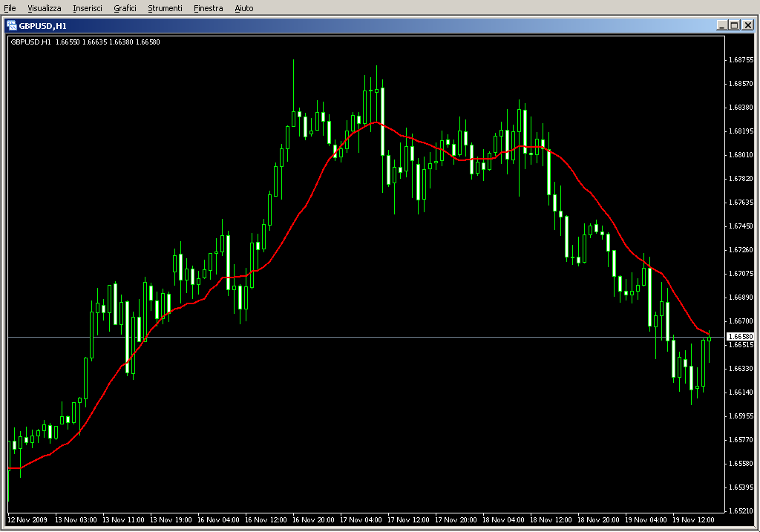760x532 pixels.
Task: Click the 1.66515 price scale label
Action: coord(741,345)
